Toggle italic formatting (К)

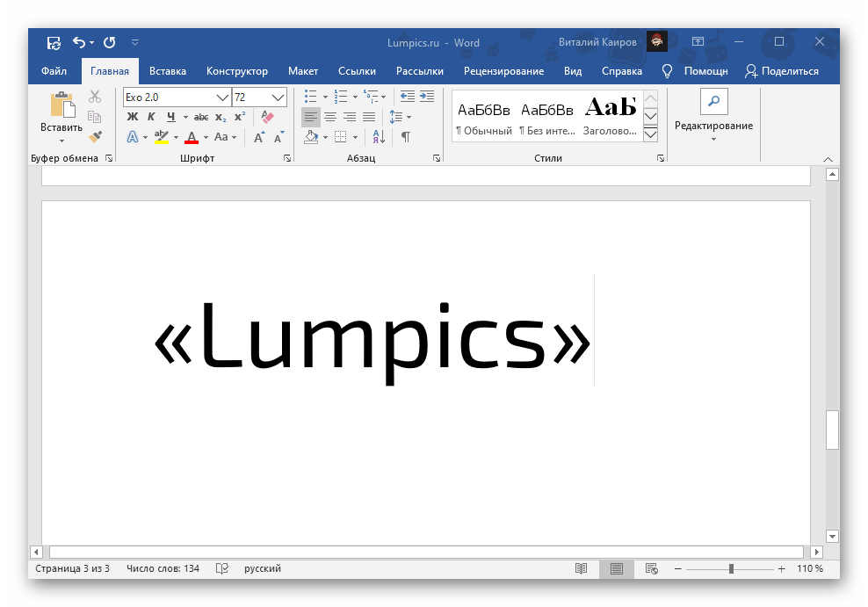tap(151, 117)
